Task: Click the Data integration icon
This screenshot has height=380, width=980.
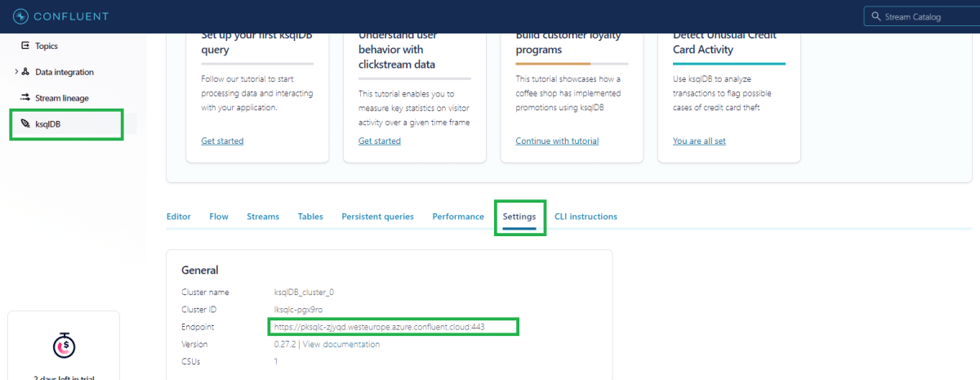Action: [x=26, y=72]
